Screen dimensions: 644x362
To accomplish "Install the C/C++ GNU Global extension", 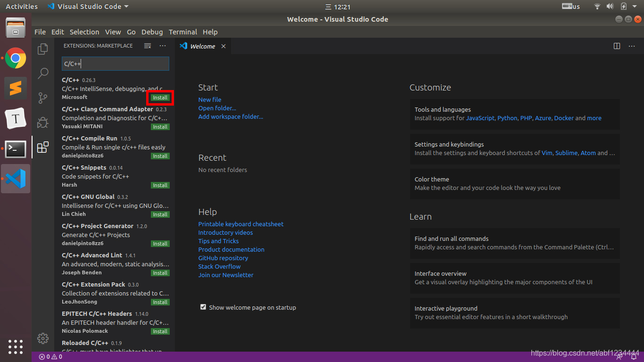I will (x=160, y=214).
